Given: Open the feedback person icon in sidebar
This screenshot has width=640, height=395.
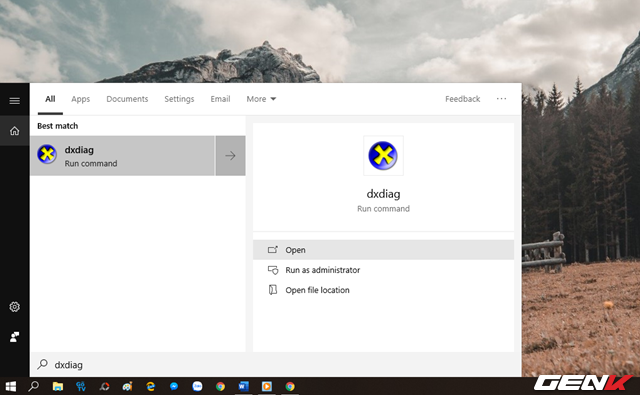Looking at the screenshot, I should 15,337.
